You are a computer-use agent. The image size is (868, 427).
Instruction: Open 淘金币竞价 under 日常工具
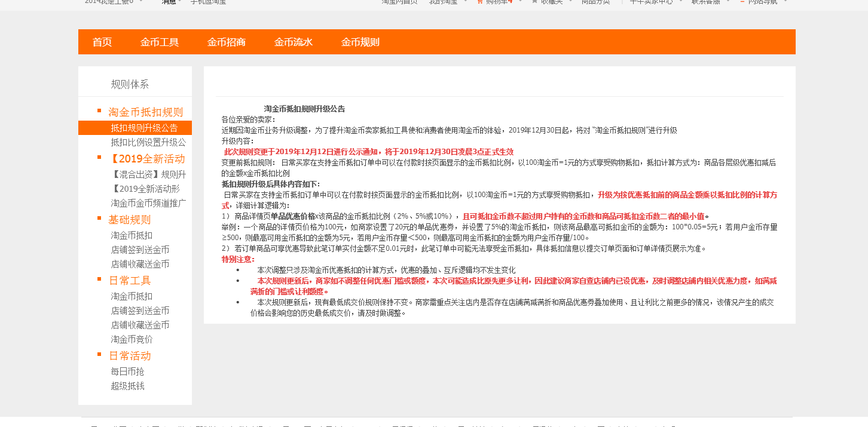point(132,339)
